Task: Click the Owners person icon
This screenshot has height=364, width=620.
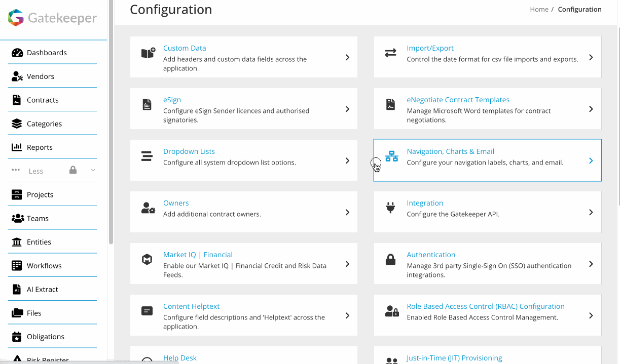Action: (148, 208)
